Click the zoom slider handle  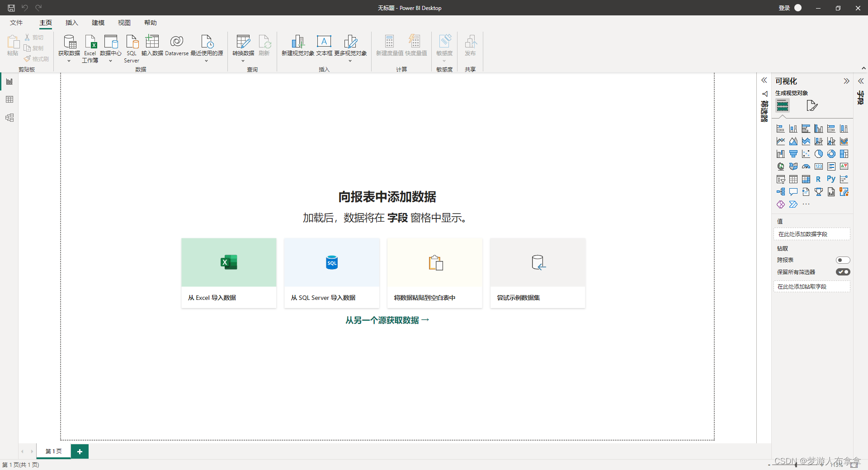(796, 465)
